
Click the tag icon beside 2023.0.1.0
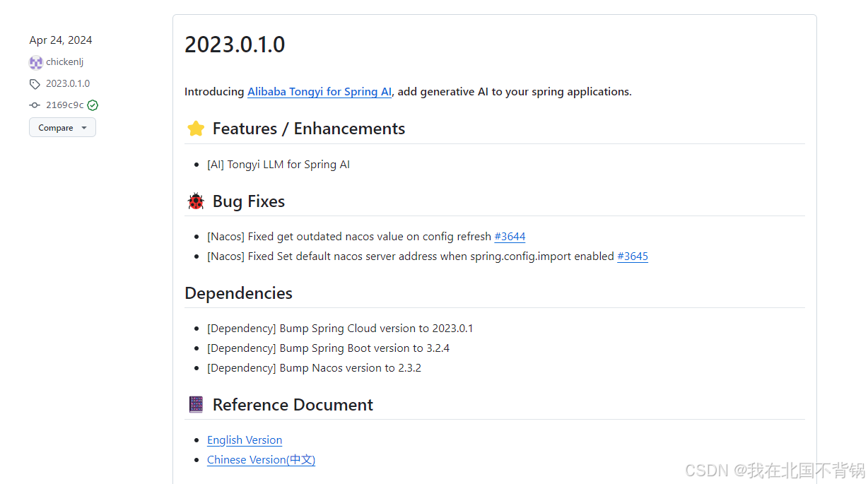(x=35, y=84)
